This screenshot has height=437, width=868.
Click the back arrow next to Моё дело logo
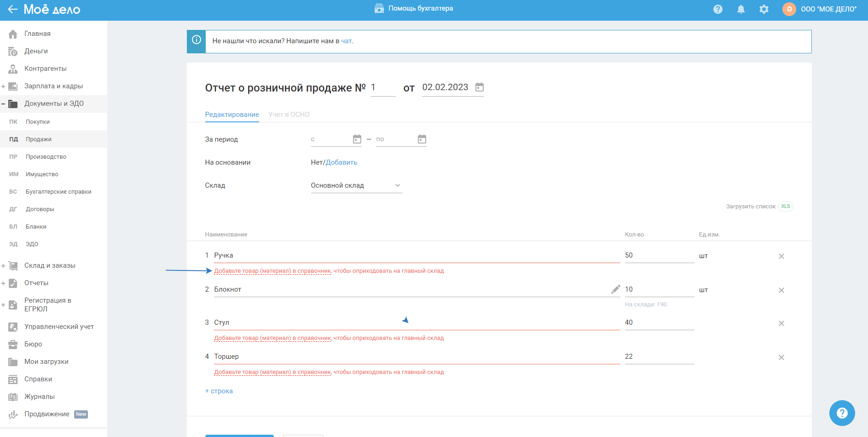click(x=13, y=9)
